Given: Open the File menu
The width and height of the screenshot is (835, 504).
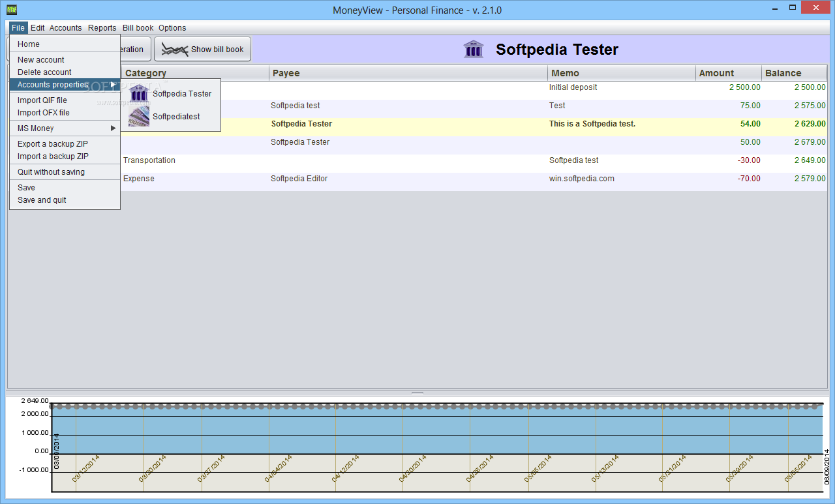Looking at the screenshot, I should pos(18,27).
